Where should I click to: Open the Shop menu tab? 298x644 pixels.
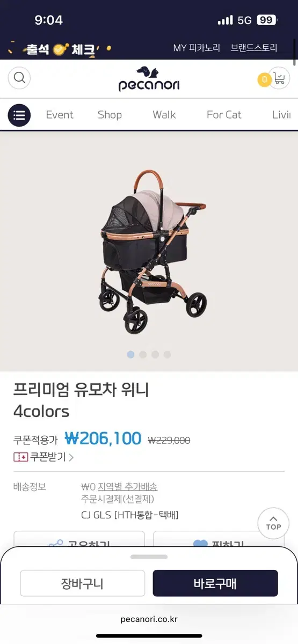tap(110, 115)
